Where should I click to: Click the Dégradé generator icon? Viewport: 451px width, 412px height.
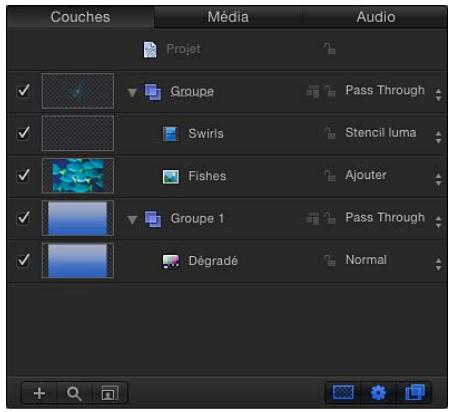click(x=171, y=261)
